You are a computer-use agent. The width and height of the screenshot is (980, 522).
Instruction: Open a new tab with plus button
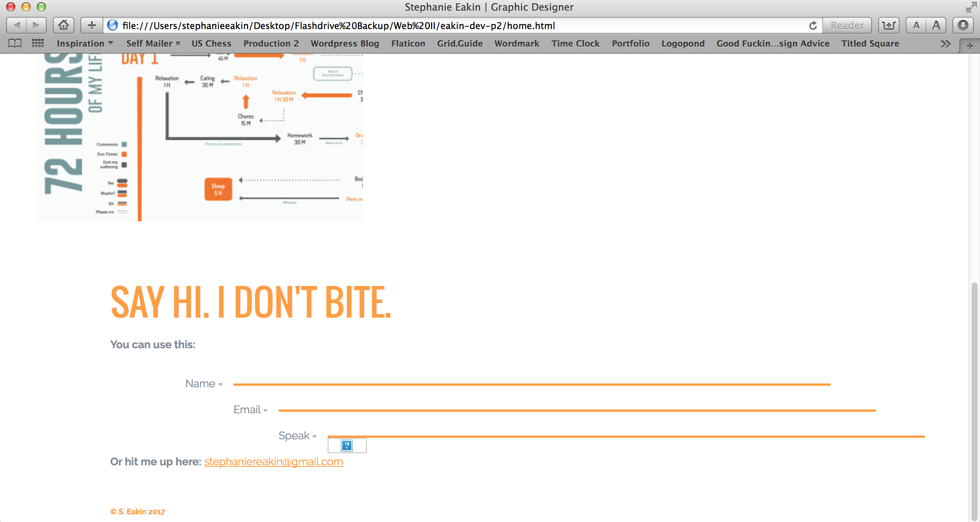(970, 46)
